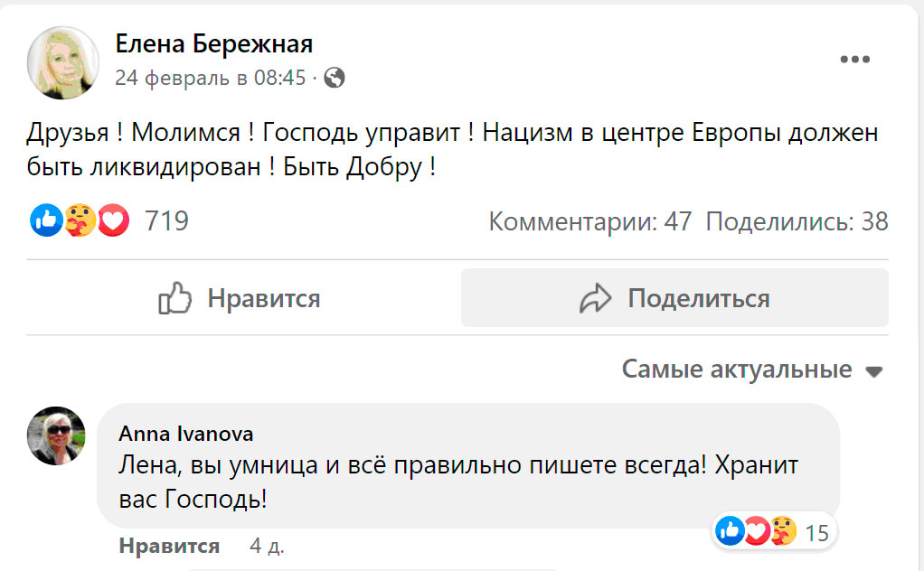View the Поделились: 38 shares list
The width and height of the screenshot is (924, 571).
(797, 221)
